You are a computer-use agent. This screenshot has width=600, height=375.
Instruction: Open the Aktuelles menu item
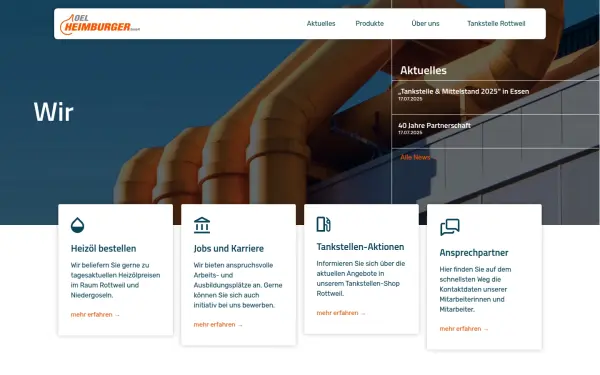point(321,23)
